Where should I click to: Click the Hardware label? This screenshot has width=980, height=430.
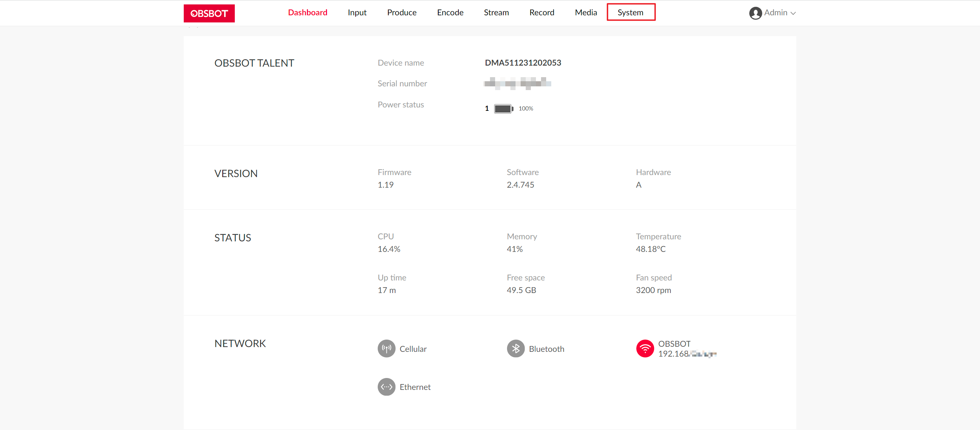point(653,172)
